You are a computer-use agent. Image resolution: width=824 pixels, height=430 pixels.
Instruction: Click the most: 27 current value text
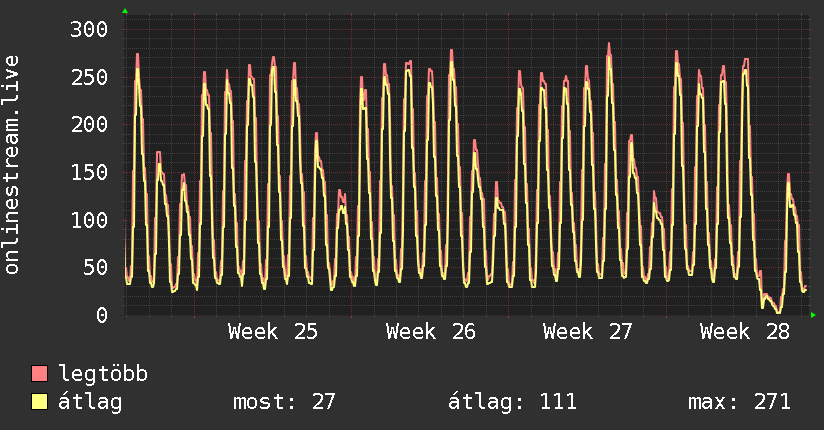pos(284,402)
